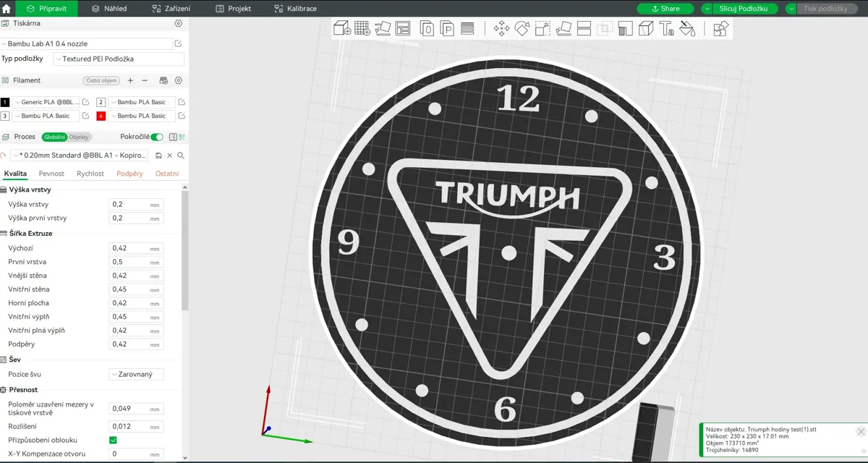Open filament settings gear icon
868x463 pixels.
pyautogui.click(x=179, y=80)
